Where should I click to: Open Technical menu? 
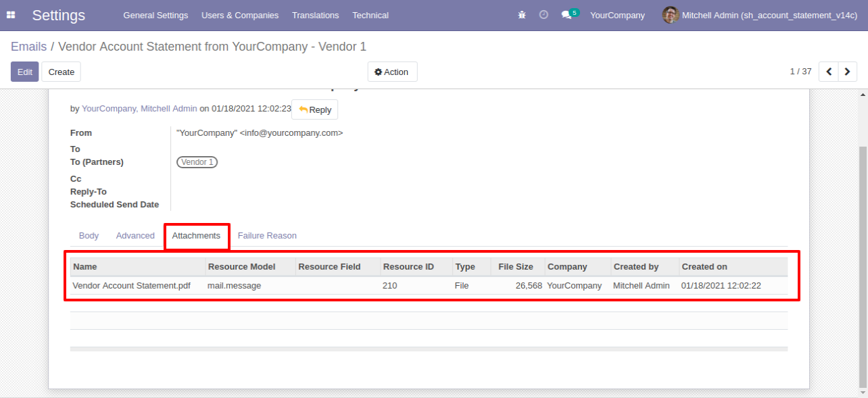(x=370, y=15)
